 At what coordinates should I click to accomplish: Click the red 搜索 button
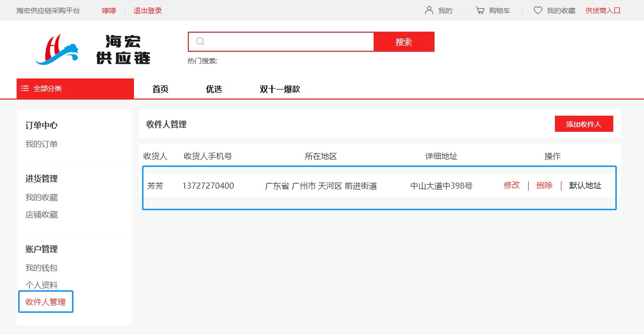[404, 42]
